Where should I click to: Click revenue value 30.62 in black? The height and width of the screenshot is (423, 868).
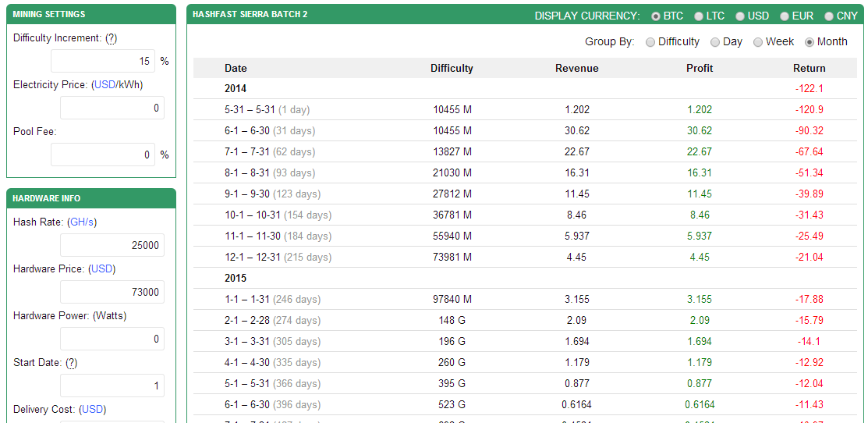coord(577,130)
